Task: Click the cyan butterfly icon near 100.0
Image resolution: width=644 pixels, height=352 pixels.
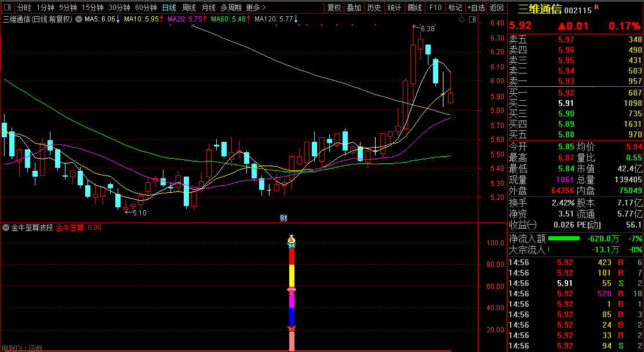Action: coord(292,245)
